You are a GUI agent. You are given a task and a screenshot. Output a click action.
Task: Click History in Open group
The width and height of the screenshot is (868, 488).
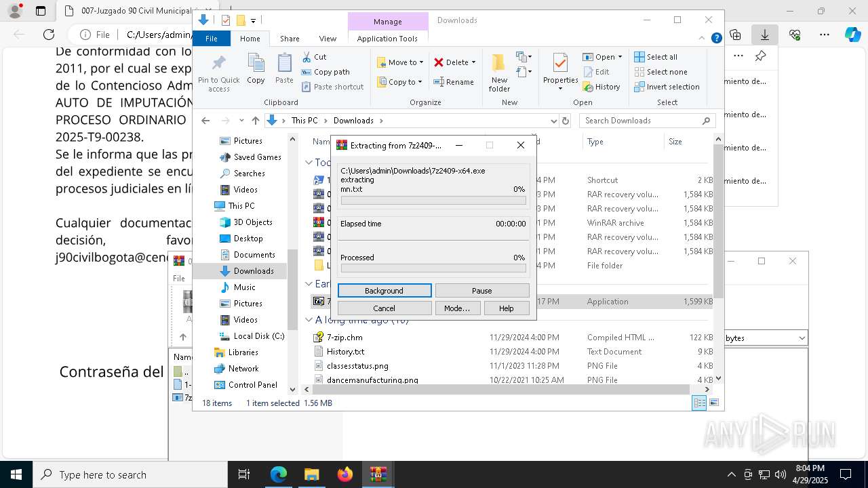click(601, 87)
